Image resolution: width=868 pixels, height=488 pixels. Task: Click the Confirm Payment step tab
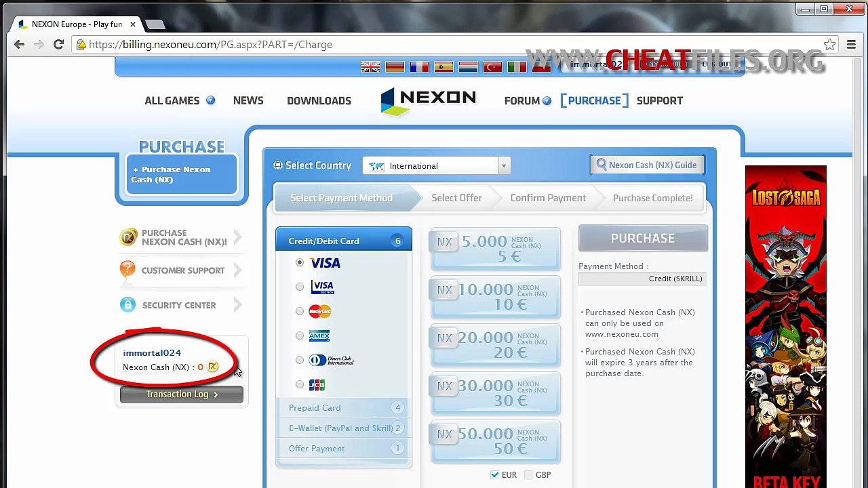(x=548, y=198)
